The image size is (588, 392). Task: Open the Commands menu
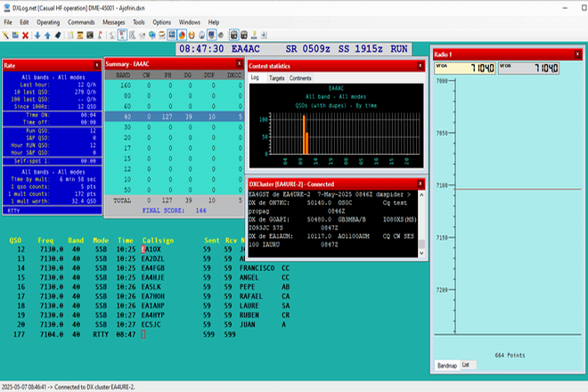pos(81,22)
